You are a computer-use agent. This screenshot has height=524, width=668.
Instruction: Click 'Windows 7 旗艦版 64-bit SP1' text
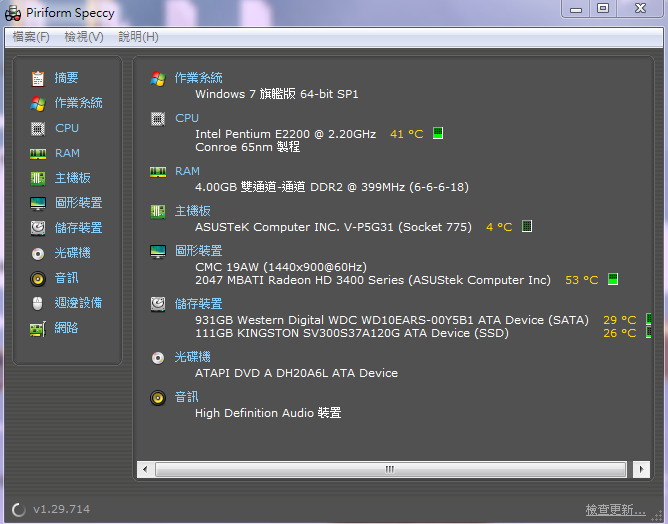tap(277, 94)
